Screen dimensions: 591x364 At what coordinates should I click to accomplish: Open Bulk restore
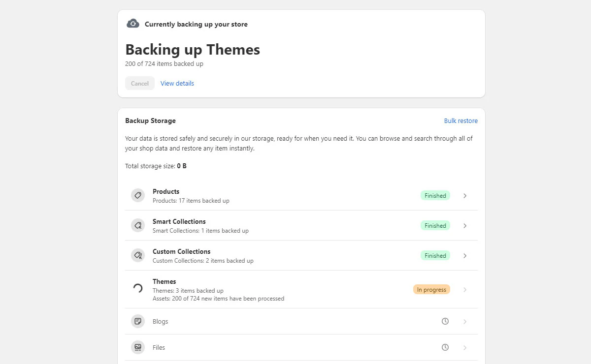[461, 121]
